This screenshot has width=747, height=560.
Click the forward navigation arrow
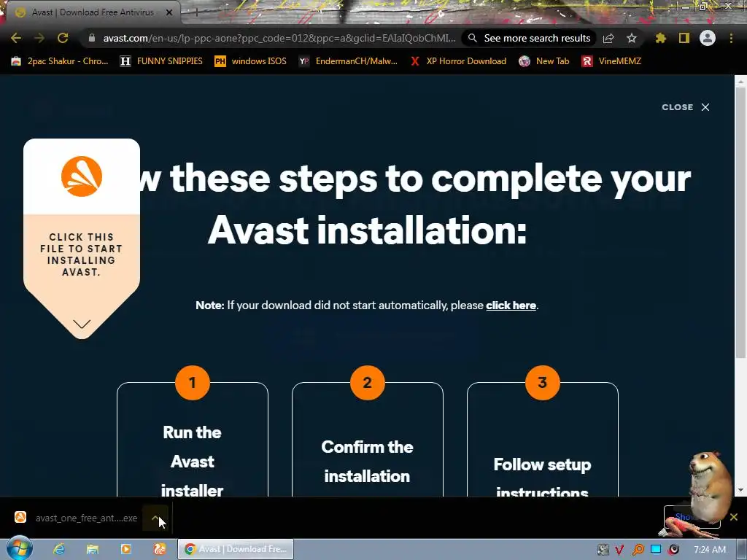pos(39,38)
